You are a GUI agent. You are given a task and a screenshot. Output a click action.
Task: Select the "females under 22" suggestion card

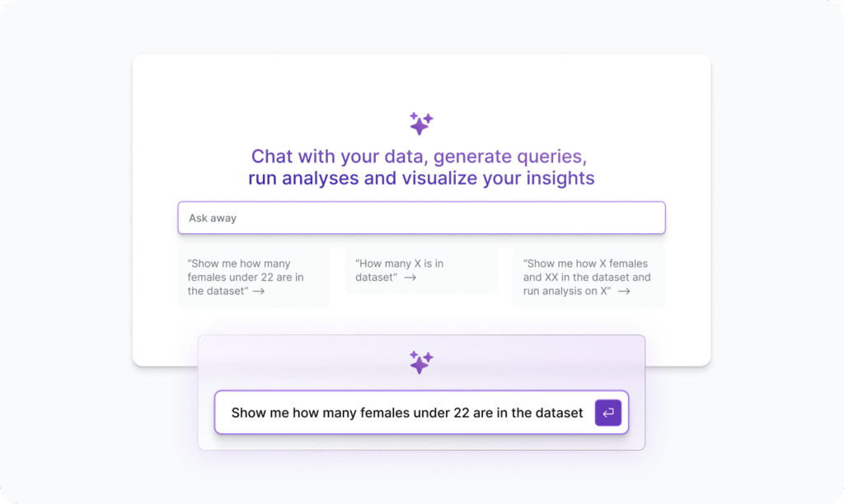point(254,278)
